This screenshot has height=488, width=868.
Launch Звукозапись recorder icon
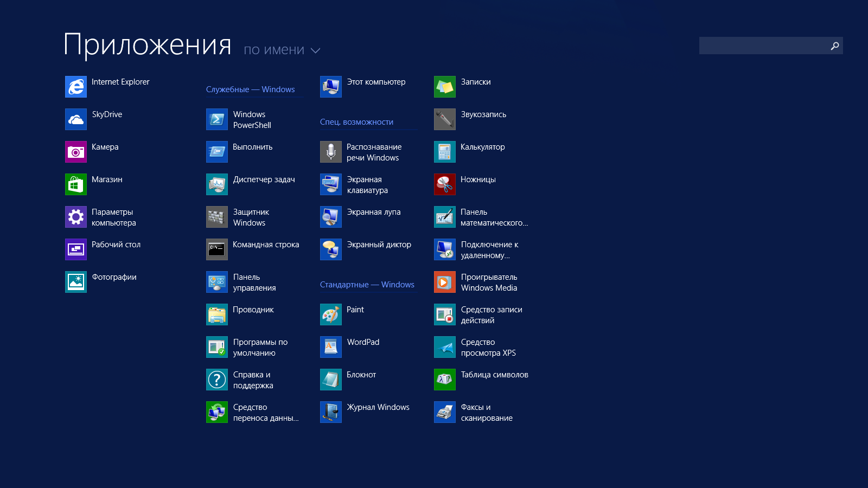click(x=445, y=119)
